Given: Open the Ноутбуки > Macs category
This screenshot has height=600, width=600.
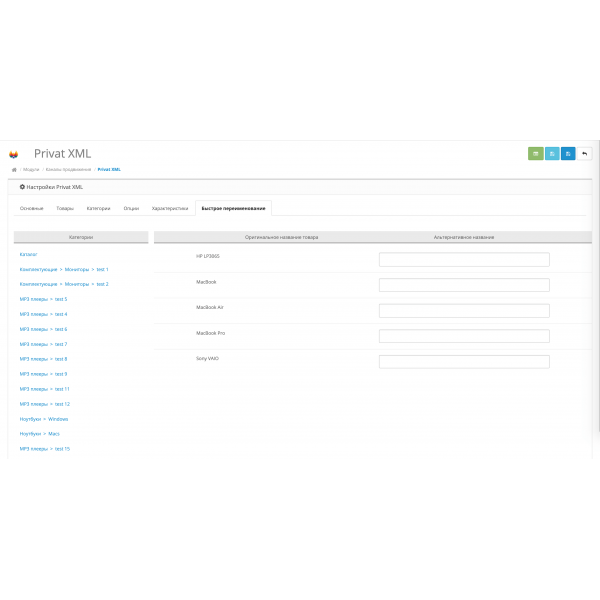Looking at the screenshot, I should (39, 434).
